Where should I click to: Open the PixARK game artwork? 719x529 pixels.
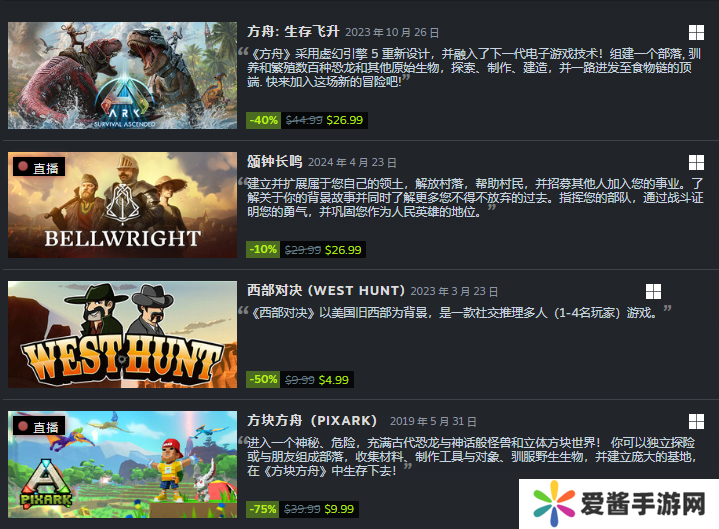(x=122, y=464)
